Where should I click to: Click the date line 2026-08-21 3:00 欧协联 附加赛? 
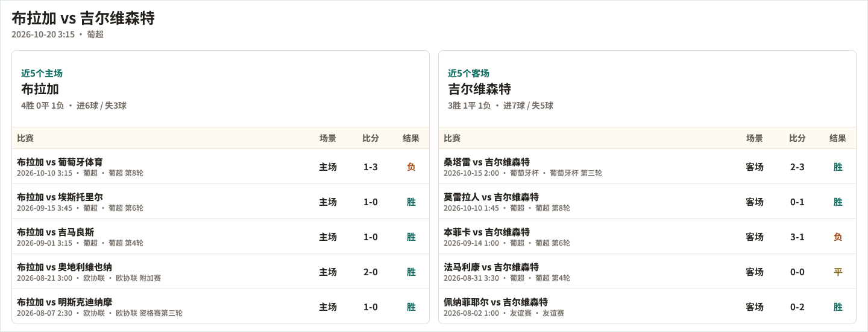pyautogui.click(x=89, y=278)
